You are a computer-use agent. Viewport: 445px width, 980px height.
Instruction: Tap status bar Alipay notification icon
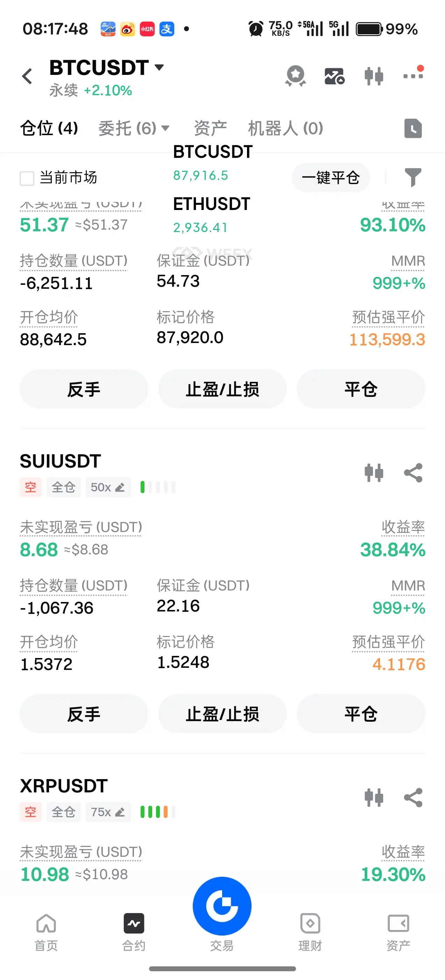(x=167, y=29)
